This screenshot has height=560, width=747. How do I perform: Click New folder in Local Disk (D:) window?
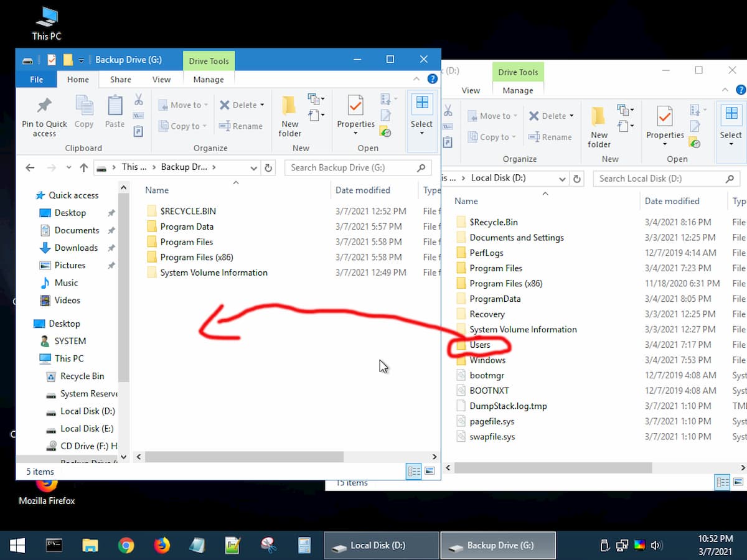pos(599,128)
